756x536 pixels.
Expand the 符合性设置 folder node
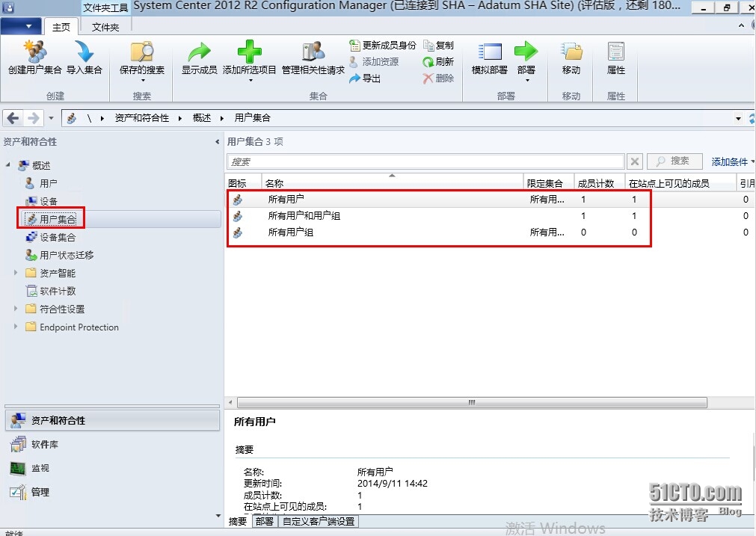[16, 309]
